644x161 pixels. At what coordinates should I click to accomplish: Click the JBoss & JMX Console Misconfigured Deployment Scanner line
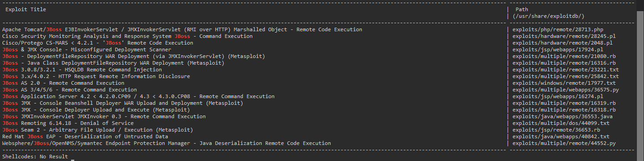87,50
